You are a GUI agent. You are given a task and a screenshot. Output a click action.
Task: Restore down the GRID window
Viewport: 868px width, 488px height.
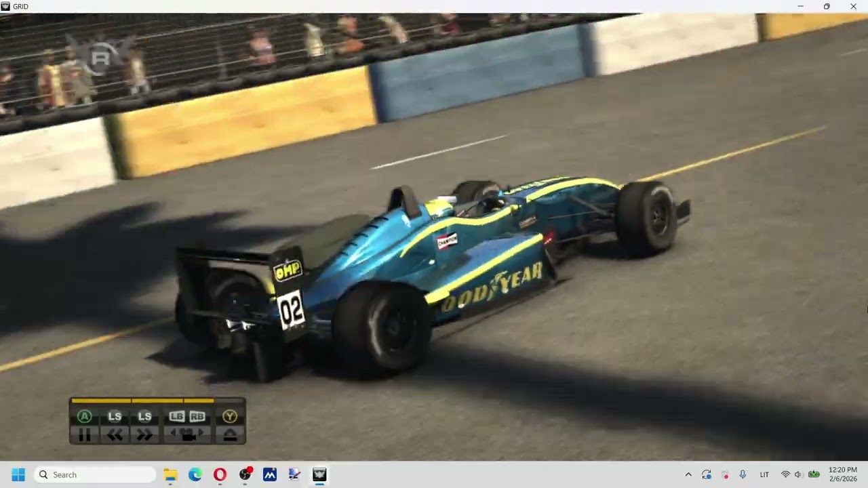tap(827, 6)
